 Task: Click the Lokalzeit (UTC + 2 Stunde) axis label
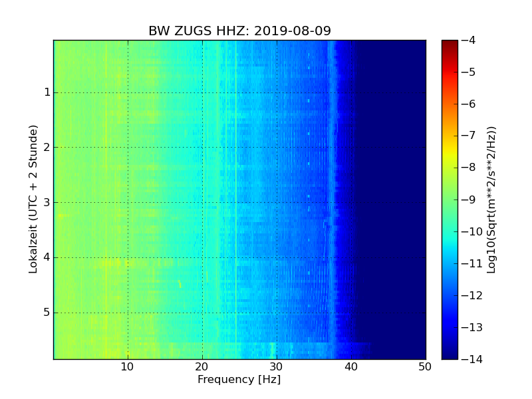(33, 199)
